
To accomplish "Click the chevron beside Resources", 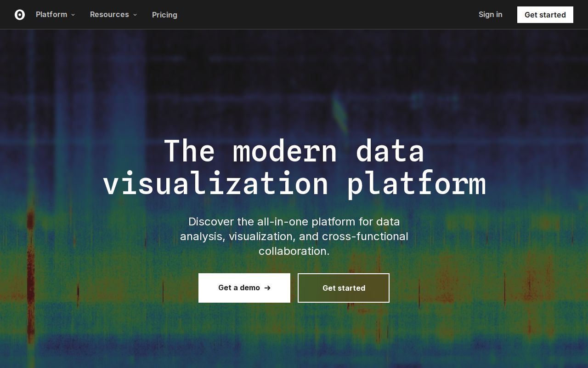I will point(135,15).
